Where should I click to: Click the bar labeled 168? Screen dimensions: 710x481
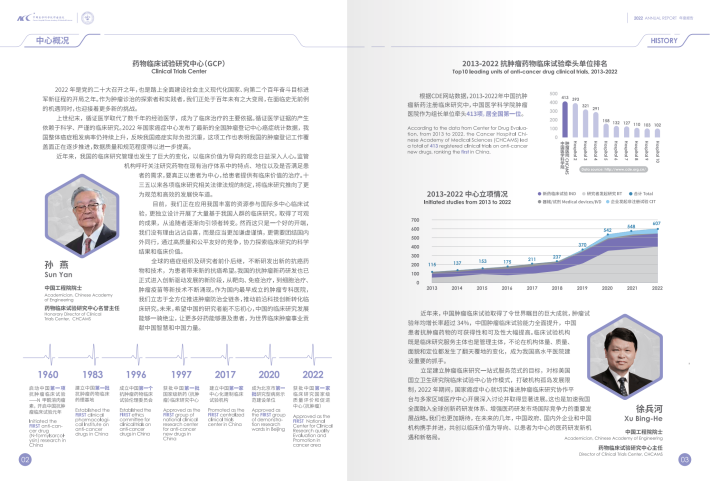pos(606,130)
